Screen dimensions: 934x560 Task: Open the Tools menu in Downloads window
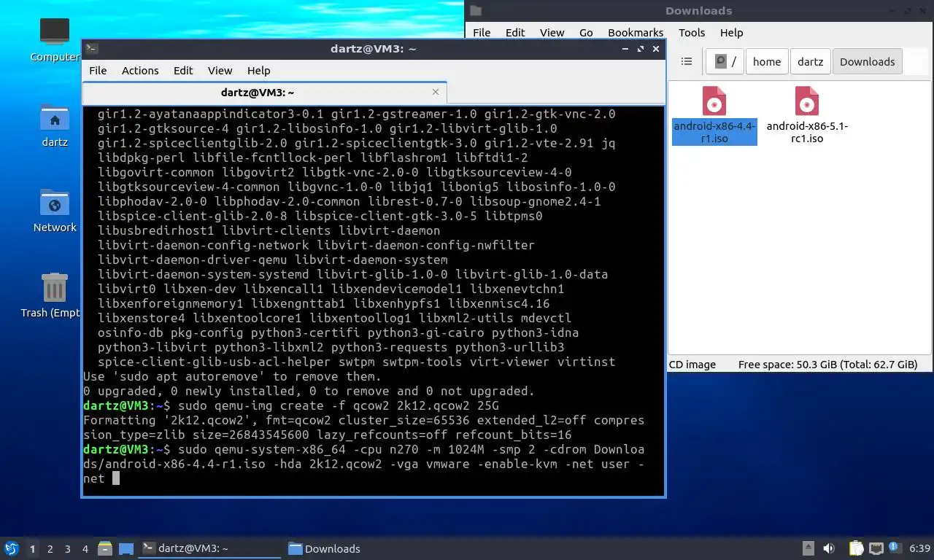[692, 33]
